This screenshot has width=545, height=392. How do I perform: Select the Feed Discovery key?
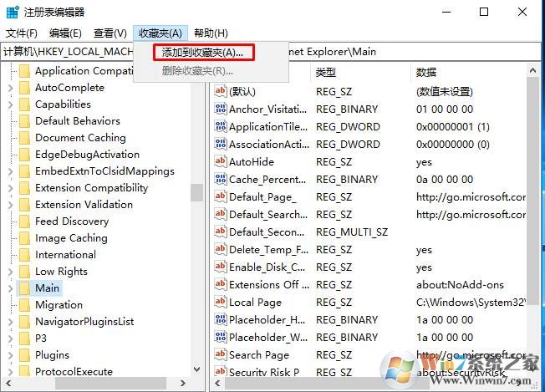tap(72, 221)
